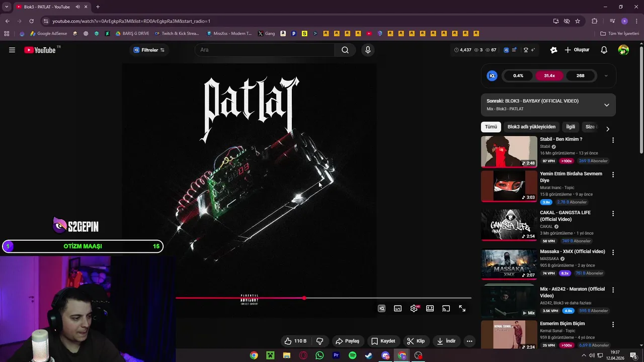Open the Google AdSense bookmark
Image resolution: width=644 pixels, height=362 pixels.
[x=48, y=34]
